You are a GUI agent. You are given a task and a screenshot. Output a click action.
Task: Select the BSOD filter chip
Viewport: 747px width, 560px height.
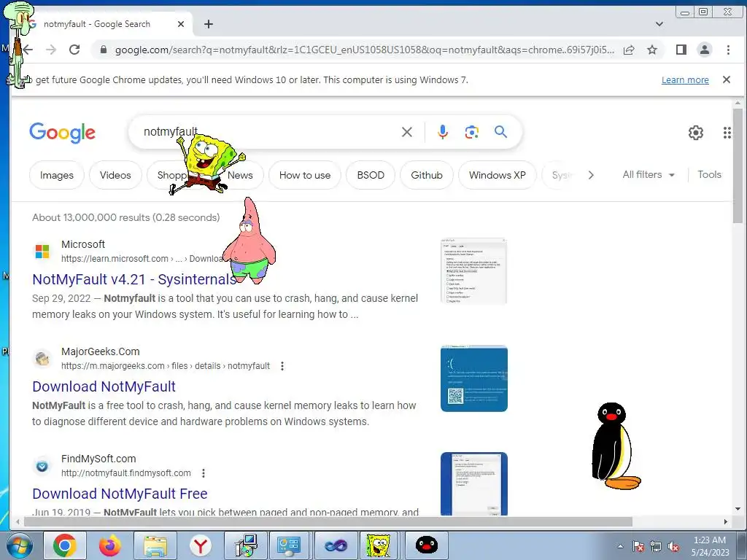371,175
